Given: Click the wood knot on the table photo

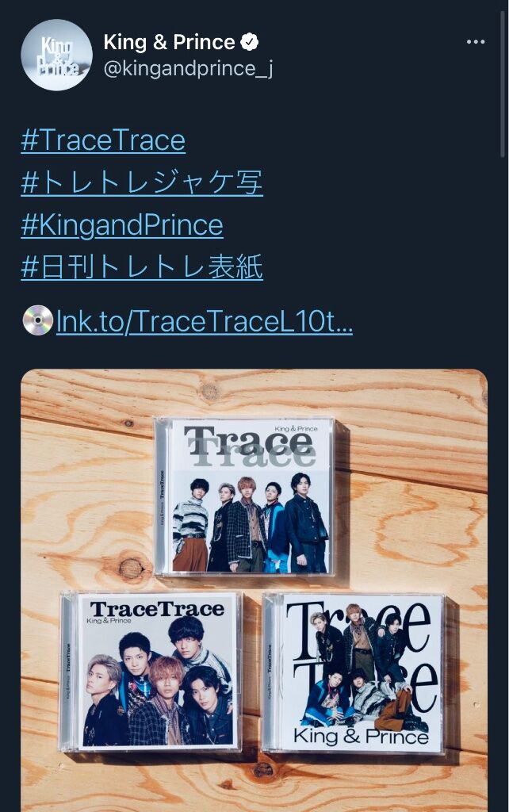Looking at the screenshot, I should click(132, 568).
